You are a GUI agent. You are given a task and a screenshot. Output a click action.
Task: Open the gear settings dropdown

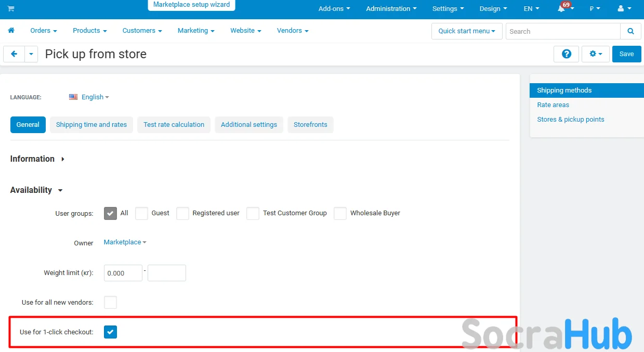click(x=595, y=54)
